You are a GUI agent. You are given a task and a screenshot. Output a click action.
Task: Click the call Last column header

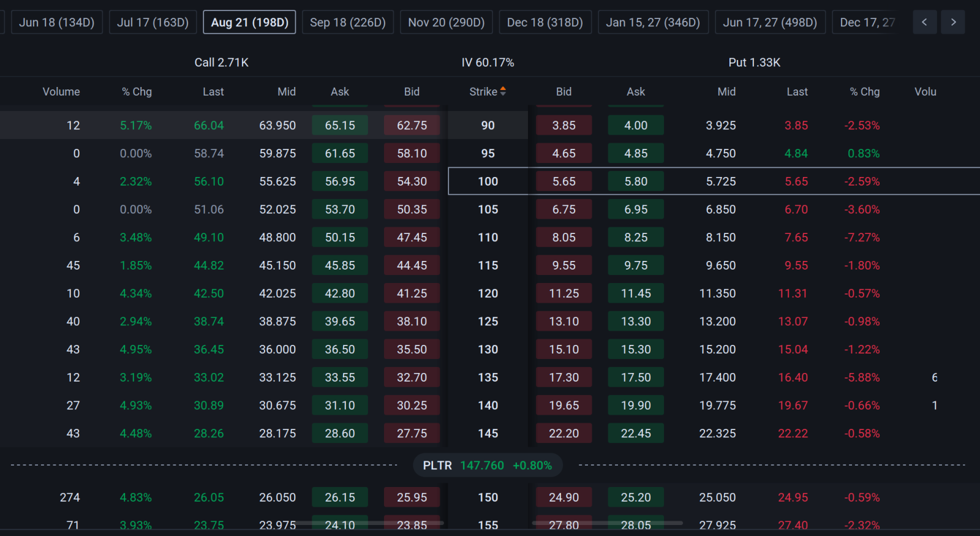(x=213, y=91)
